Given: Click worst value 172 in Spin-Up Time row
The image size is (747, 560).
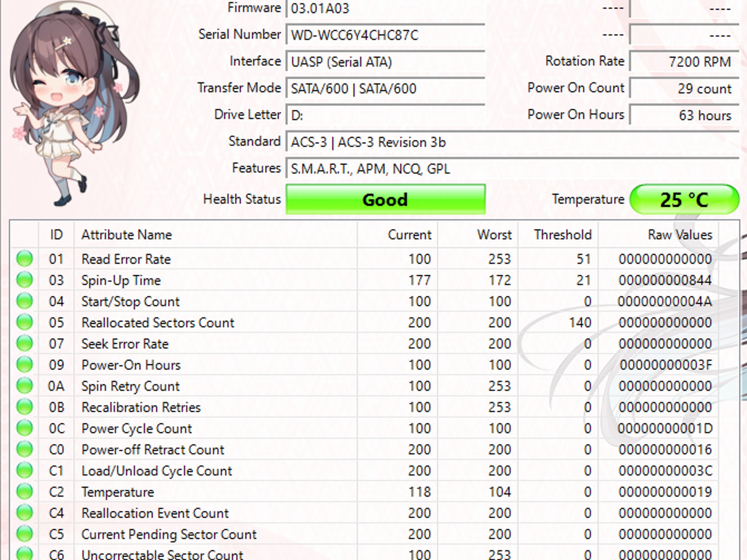Looking at the screenshot, I should pos(500,280).
